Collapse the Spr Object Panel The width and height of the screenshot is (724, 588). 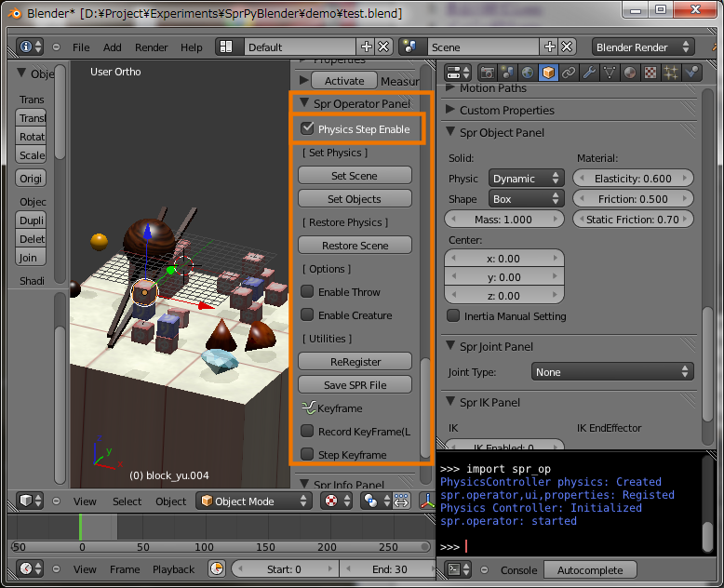click(x=450, y=131)
